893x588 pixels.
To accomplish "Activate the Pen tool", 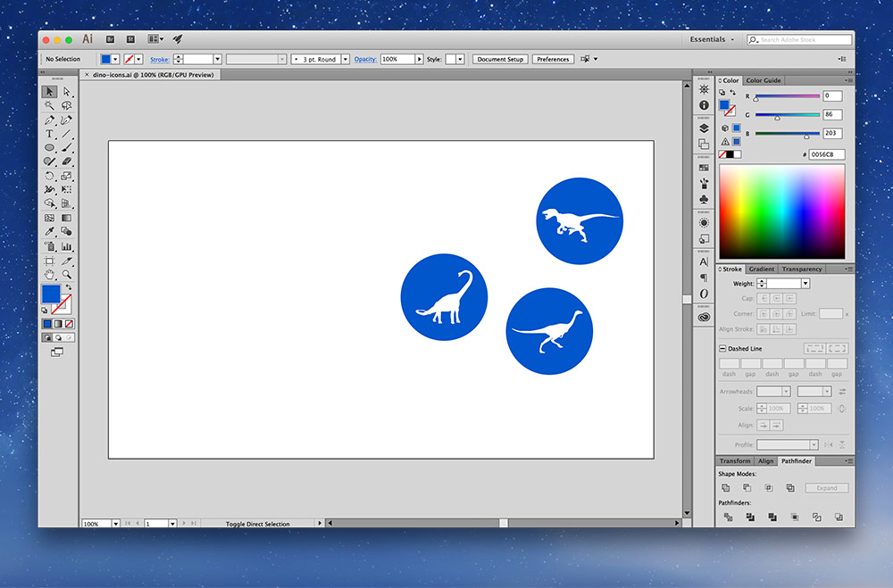I will click(48, 118).
